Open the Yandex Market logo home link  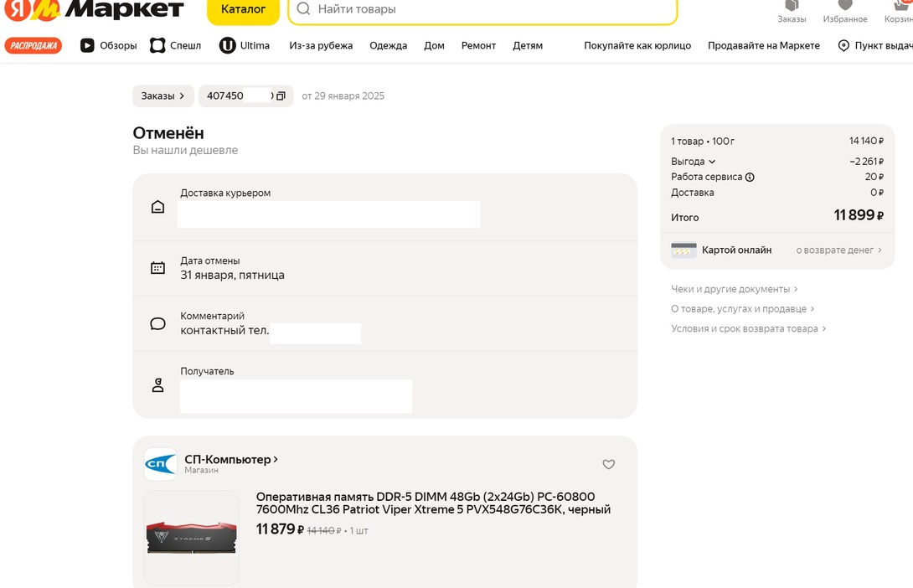point(95,9)
